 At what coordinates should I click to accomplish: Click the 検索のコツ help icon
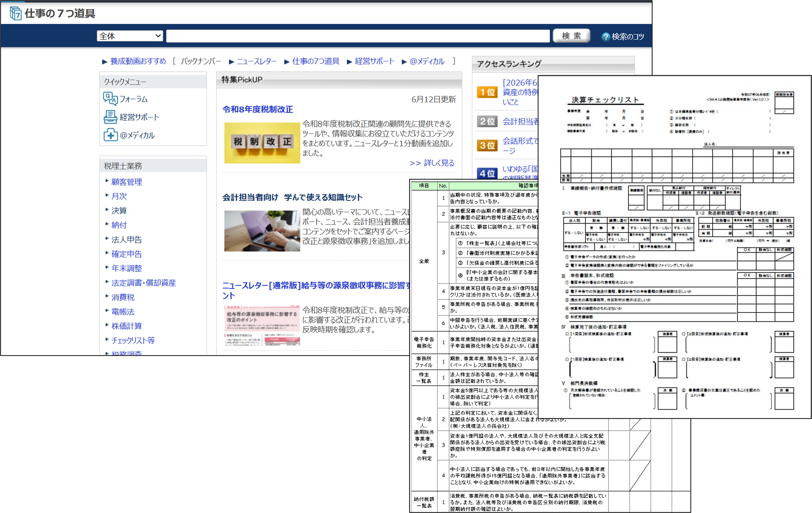point(606,36)
